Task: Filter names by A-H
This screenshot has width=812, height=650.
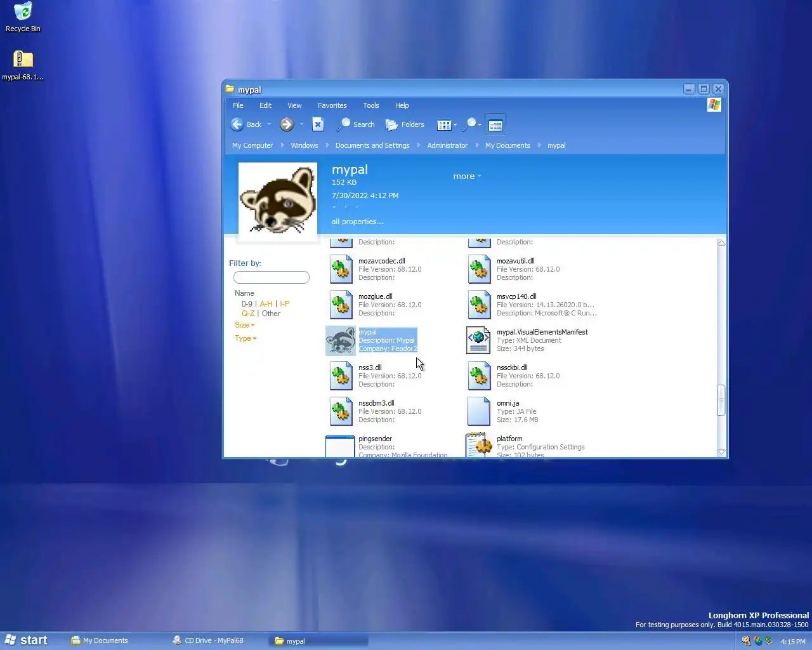Action: click(266, 304)
